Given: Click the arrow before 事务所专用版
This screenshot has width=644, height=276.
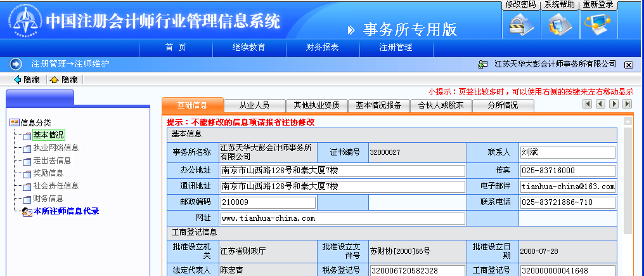Looking at the screenshot, I should coord(351,30).
